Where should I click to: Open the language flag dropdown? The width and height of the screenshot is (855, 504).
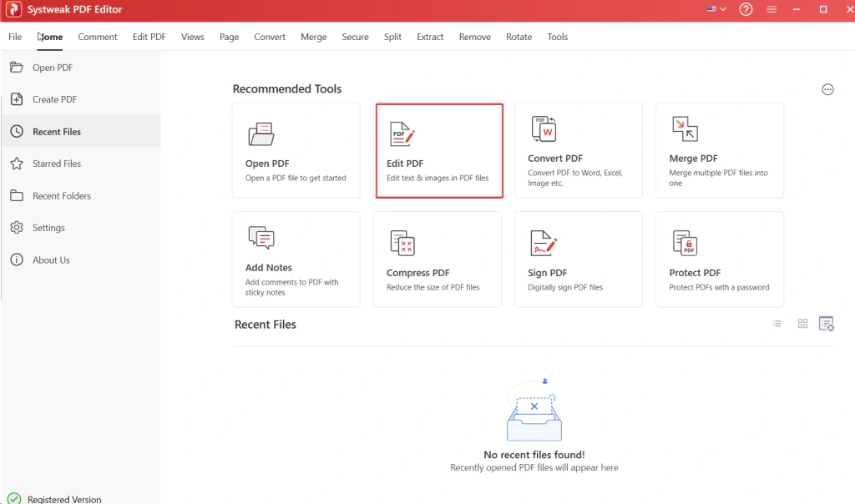tap(716, 9)
